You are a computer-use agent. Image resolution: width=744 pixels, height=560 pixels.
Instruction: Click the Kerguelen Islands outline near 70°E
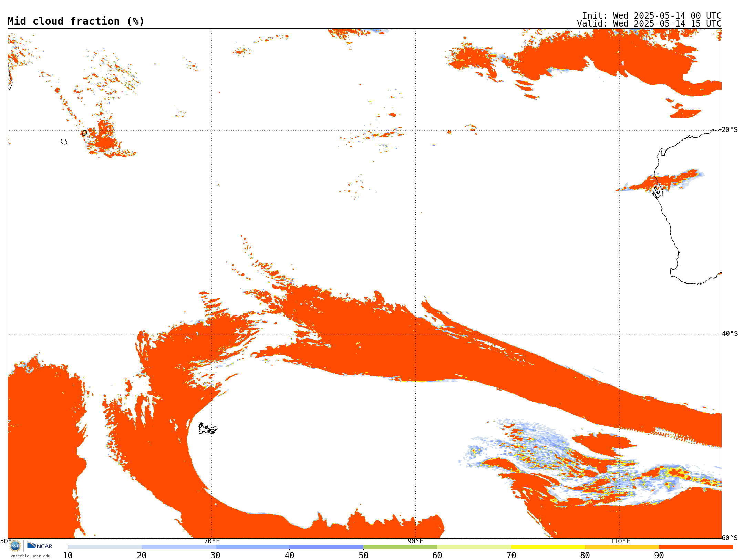click(x=208, y=428)
